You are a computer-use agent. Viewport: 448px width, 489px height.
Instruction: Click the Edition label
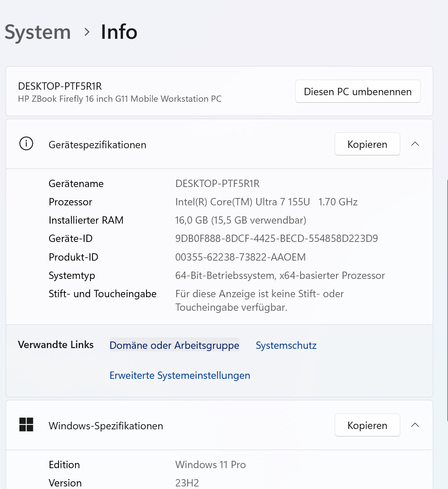coord(64,464)
